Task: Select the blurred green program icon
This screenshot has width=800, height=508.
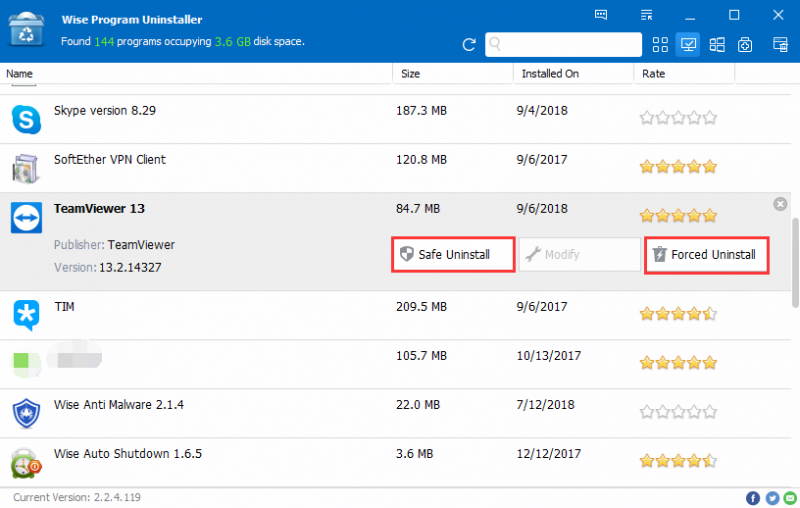Action: point(24,363)
